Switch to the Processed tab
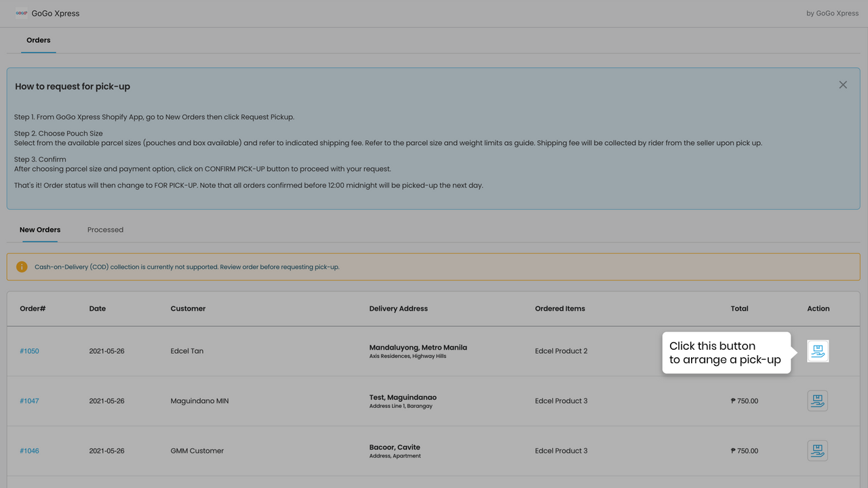This screenshot has height=488, width=868. click(105, 230)
